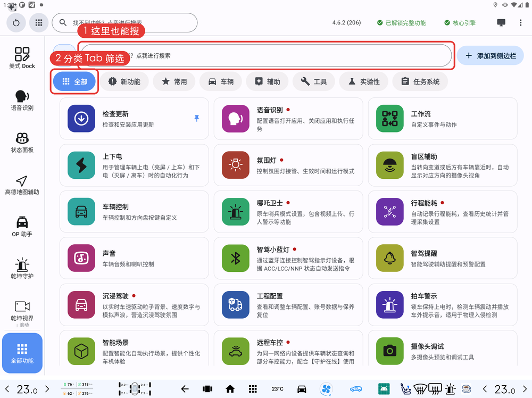Open the 氛围灯 card icon
Image resolution: width=532 pixels, height=398 pixels.
(236, 165)
